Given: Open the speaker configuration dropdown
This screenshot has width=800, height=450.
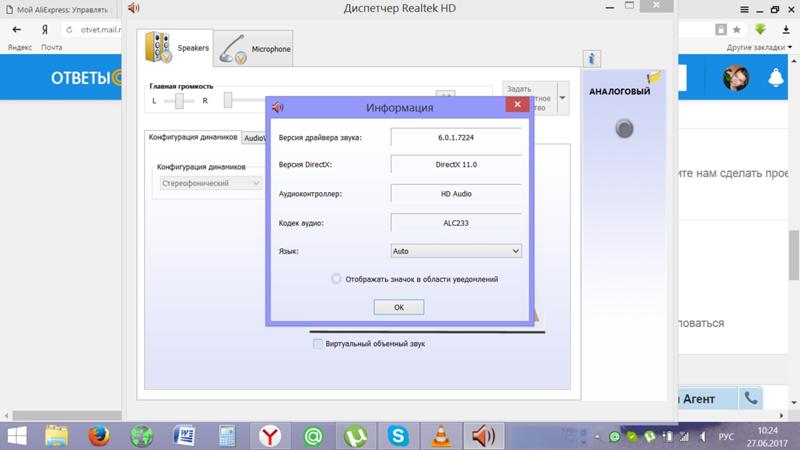Looking at the screenshot, I should [211, 184].
